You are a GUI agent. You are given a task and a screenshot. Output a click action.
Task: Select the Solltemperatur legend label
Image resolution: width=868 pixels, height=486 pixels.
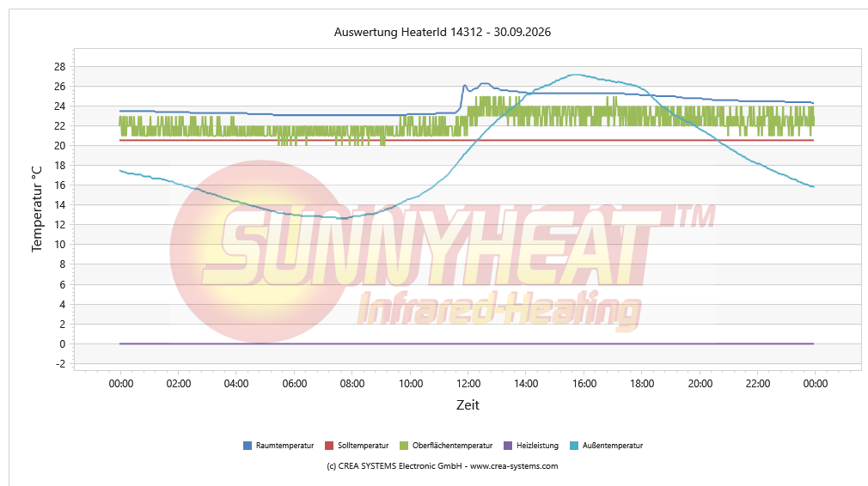coord(364,446)
